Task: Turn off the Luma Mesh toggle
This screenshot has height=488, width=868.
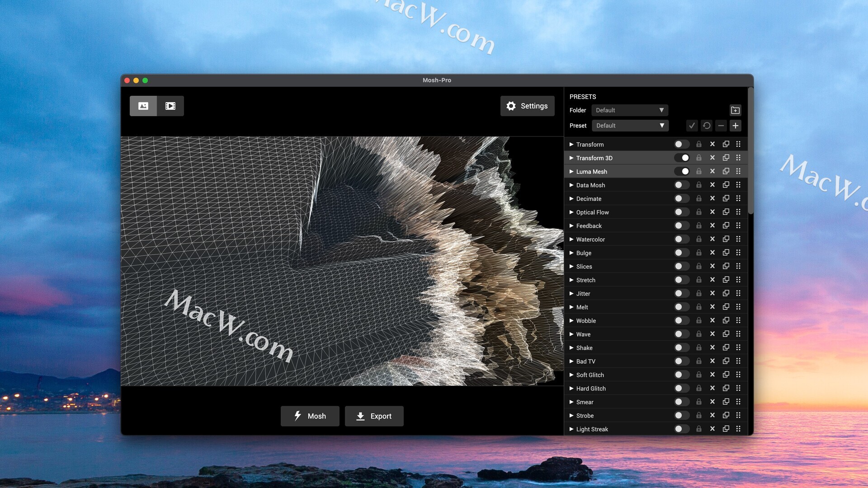Action: click(682, 171)
